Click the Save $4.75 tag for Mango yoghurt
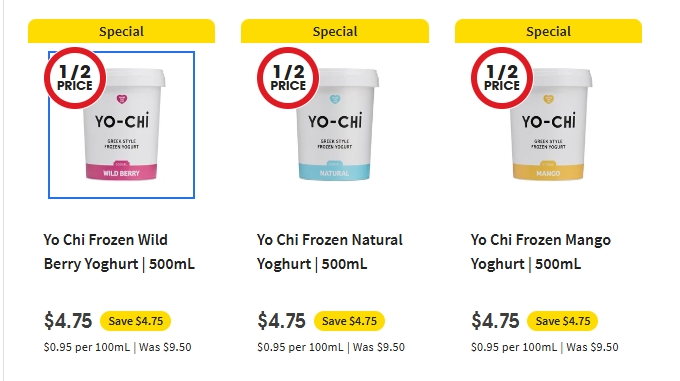The width and height of the screenshot is (680, 381). pyautogui.click(x=563, y=321)
